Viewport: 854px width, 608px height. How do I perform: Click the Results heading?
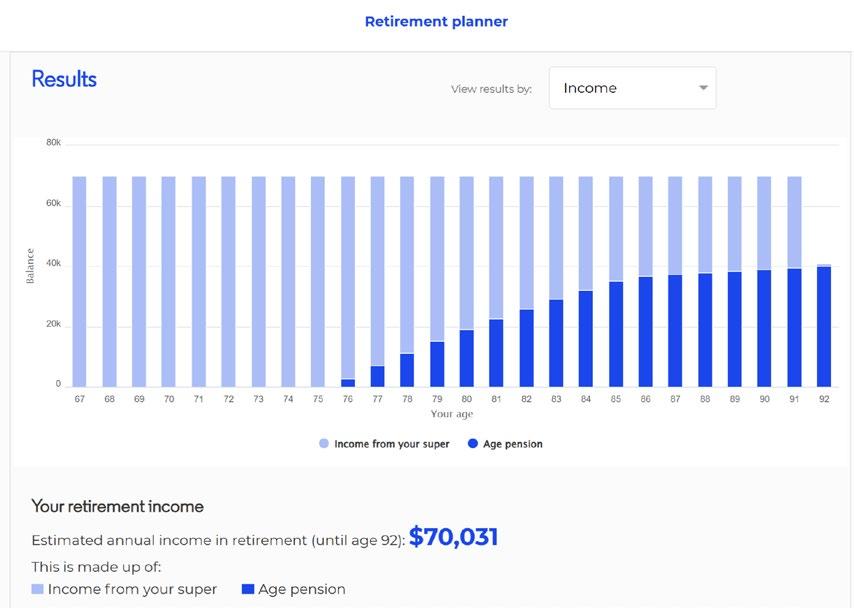coord(64,80)
